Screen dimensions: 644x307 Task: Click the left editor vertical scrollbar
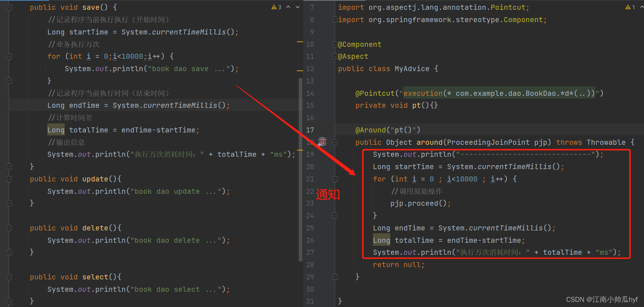click(x=301, y=169)
